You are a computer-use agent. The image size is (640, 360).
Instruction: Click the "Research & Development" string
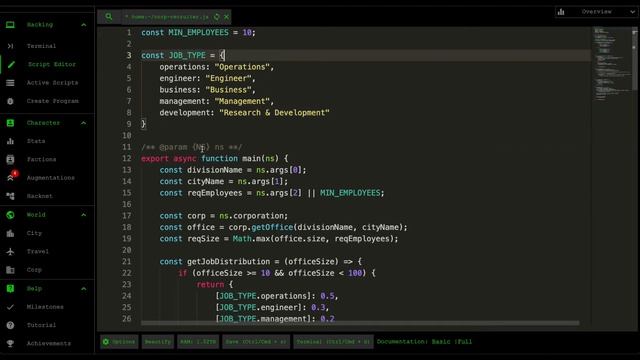(274, 113)
